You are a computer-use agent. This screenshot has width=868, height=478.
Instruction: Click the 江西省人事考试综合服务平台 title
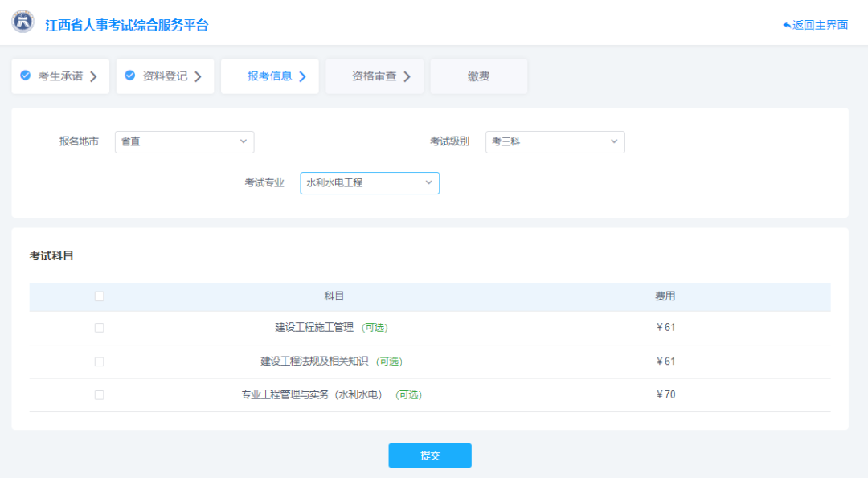click(x=127, y=26)
